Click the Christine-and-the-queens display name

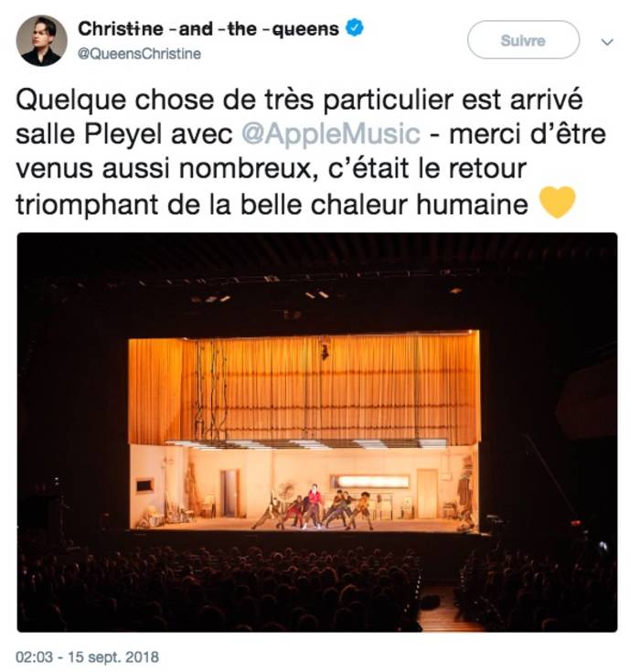point(208,29)
